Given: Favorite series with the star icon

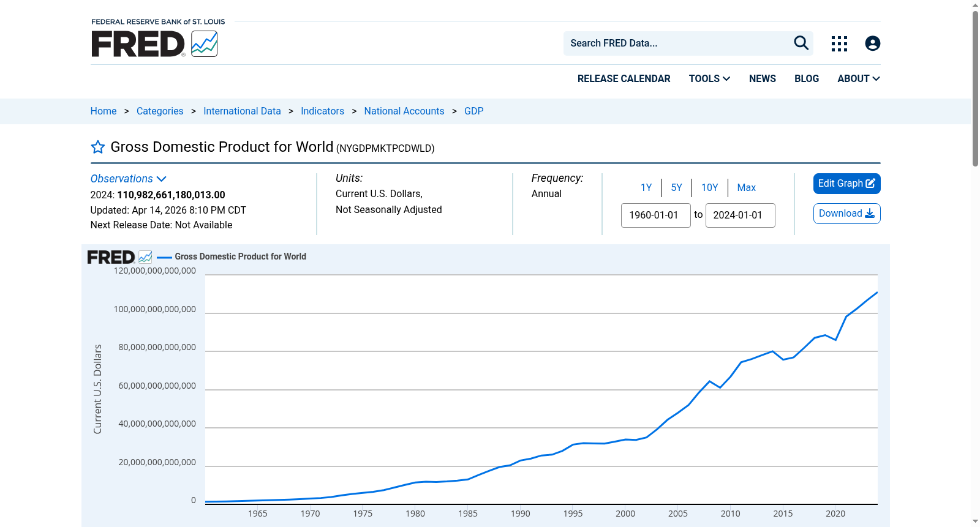Looking at the screenshot, I should [x=98, y=147].
